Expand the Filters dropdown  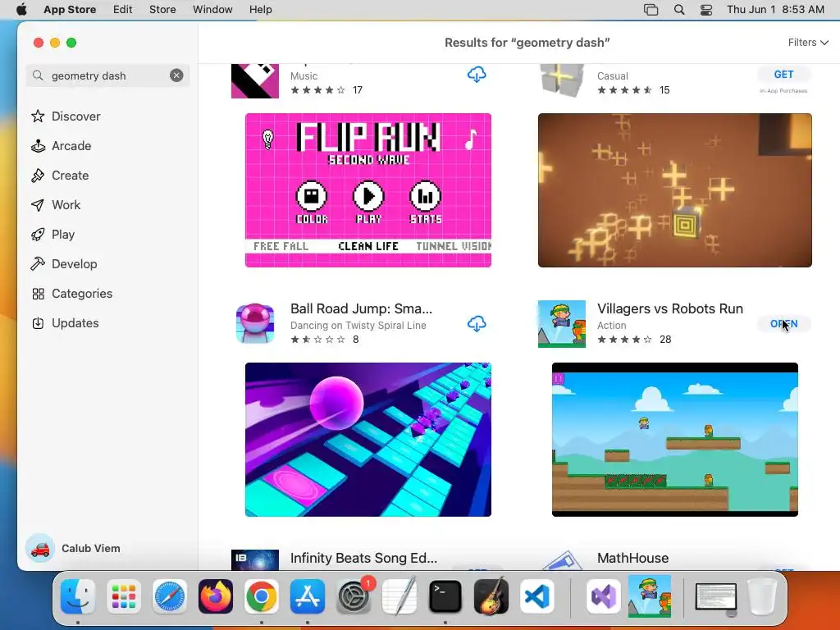tap(808, 43)
